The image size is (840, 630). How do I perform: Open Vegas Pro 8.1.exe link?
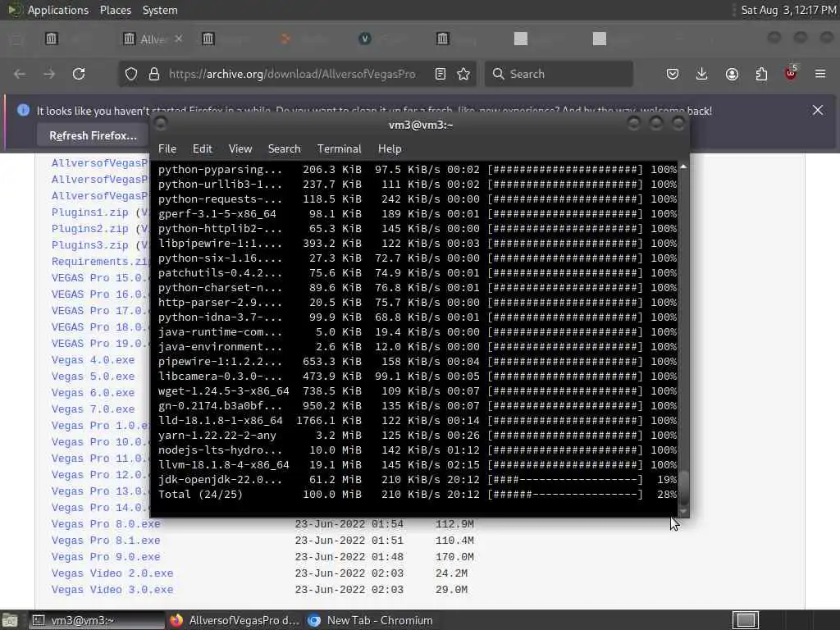[106, 541]
